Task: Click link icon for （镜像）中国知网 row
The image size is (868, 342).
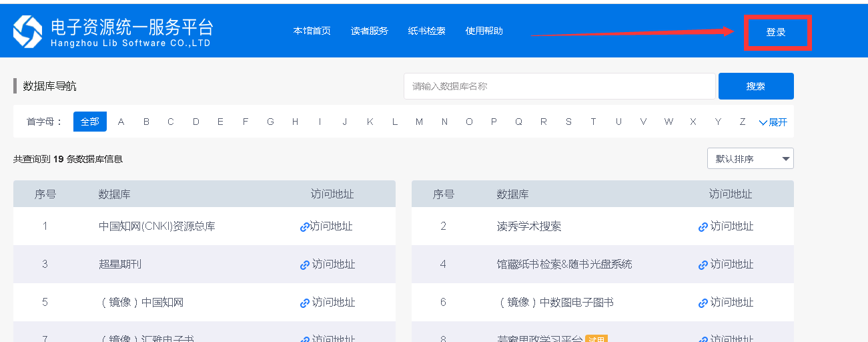Action: [x=304, y=303]
